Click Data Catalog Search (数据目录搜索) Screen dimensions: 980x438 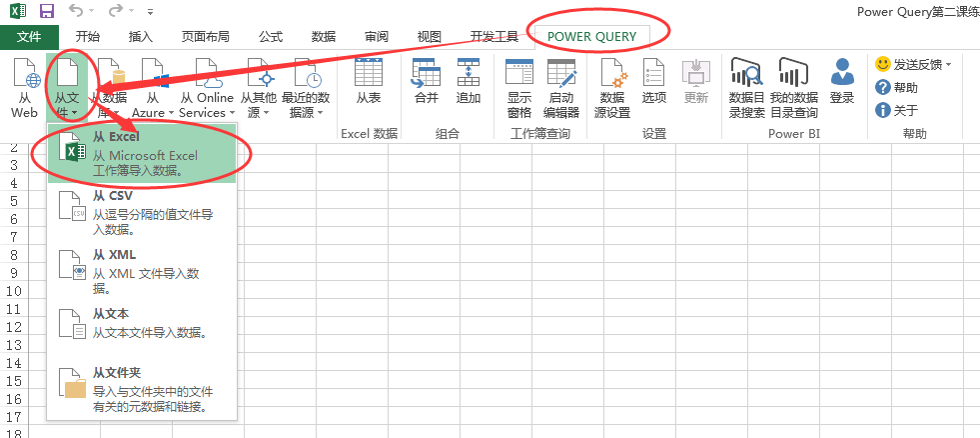(747, 89)
